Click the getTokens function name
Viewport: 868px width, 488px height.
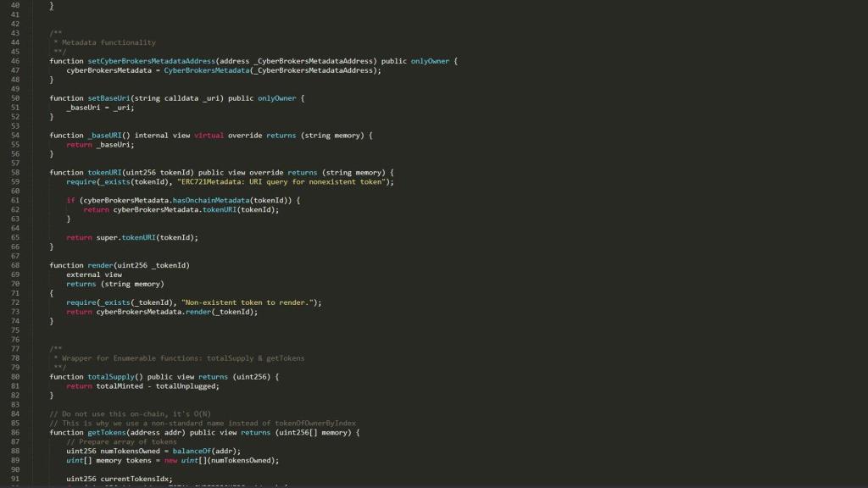point(107,433)
